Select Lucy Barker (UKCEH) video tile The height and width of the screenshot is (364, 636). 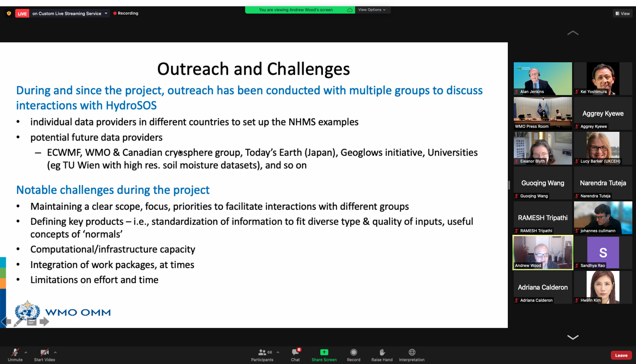[603, 148]
